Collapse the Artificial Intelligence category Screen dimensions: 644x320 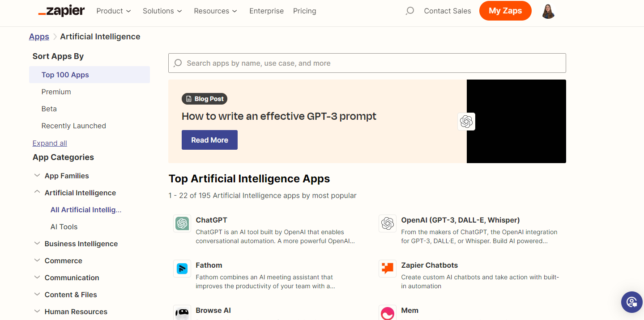(x=37, y=193)
